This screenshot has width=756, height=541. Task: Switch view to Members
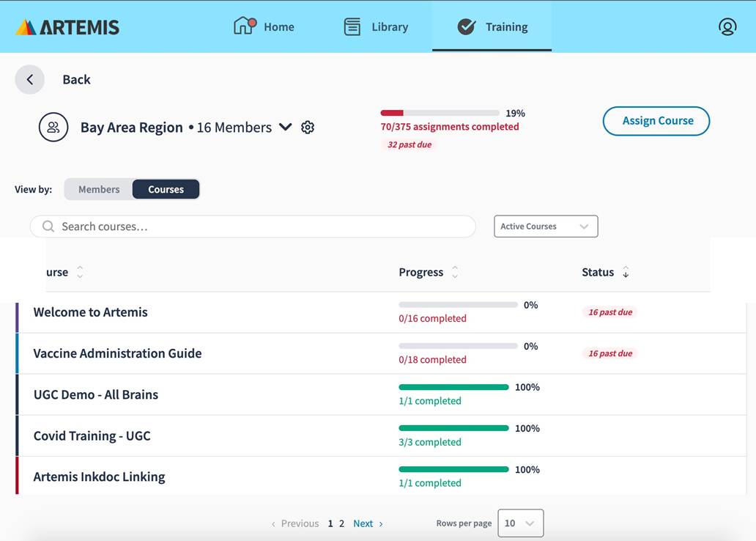pos(99,189)
